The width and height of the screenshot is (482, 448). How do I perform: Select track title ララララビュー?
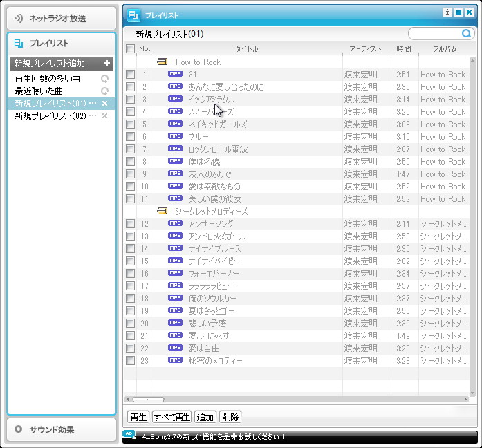coord(211,286)
